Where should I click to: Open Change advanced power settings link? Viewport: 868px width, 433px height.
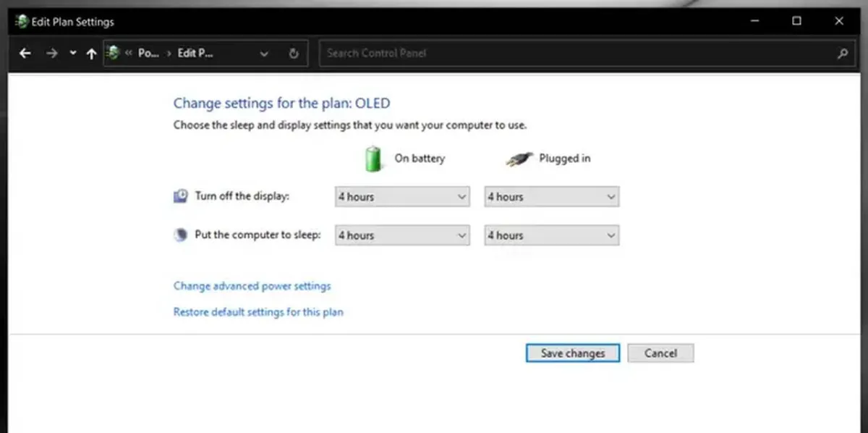252,286
